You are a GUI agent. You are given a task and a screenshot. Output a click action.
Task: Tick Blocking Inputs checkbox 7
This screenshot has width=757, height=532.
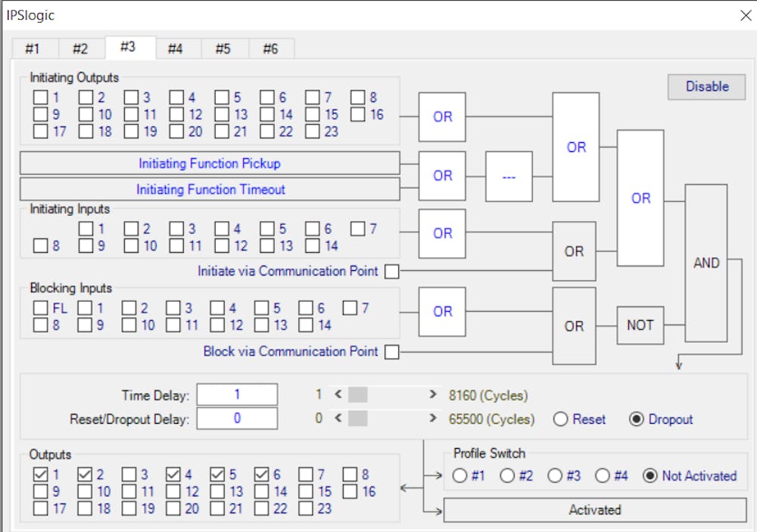[x=350, y=308]
